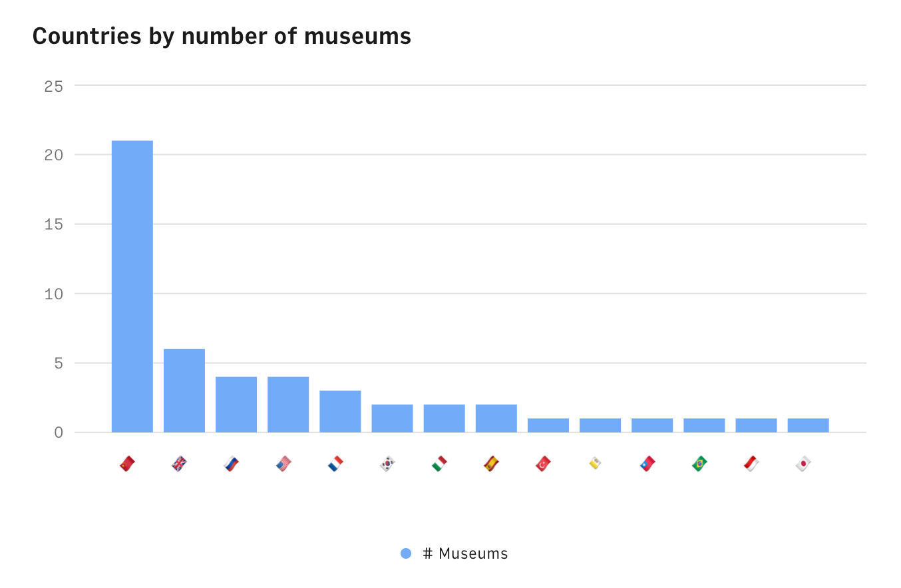Click the tallest bar for China

(x=132, y=286)
